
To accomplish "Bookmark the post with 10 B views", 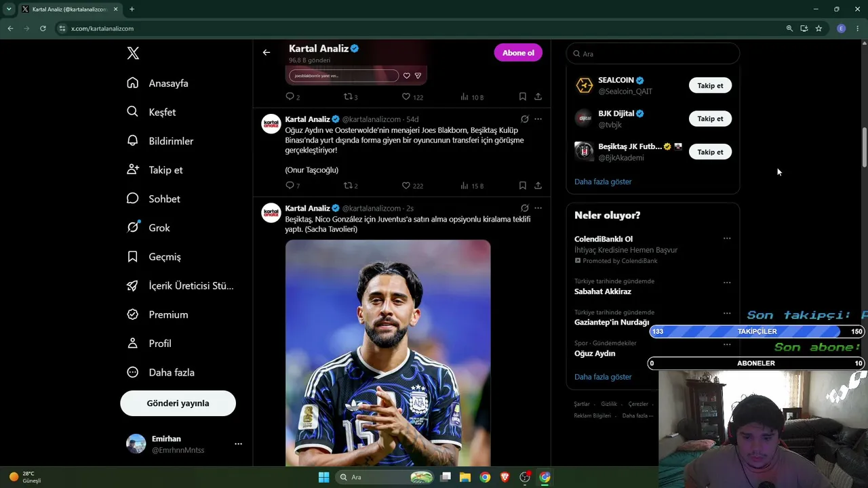I will point(523,97).
